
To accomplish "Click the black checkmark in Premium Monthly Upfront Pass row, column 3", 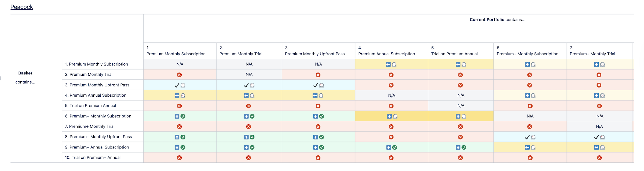I will 316,85.
